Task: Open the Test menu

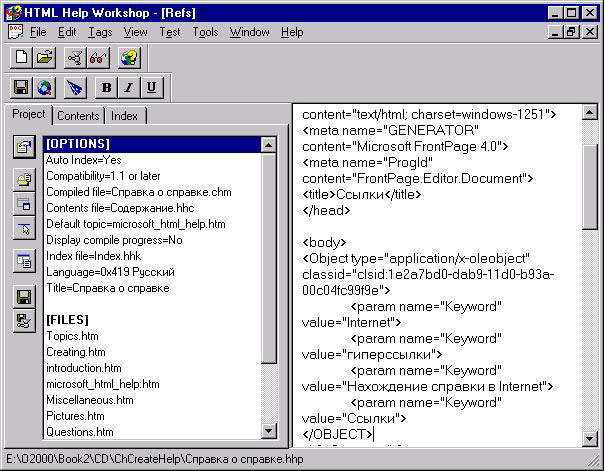Action: pyautogui.click(x=170, y=32)
